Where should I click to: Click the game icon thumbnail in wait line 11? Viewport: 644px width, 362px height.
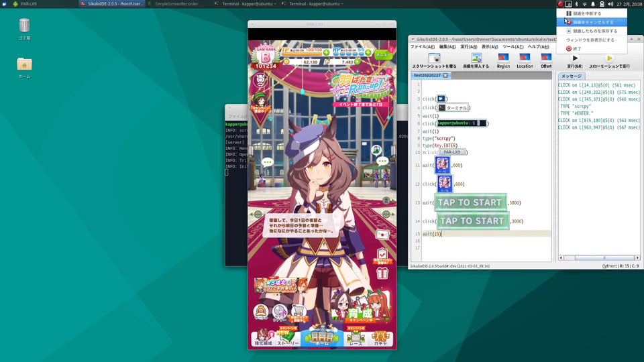pyautogui.click(x=442, y=165)
